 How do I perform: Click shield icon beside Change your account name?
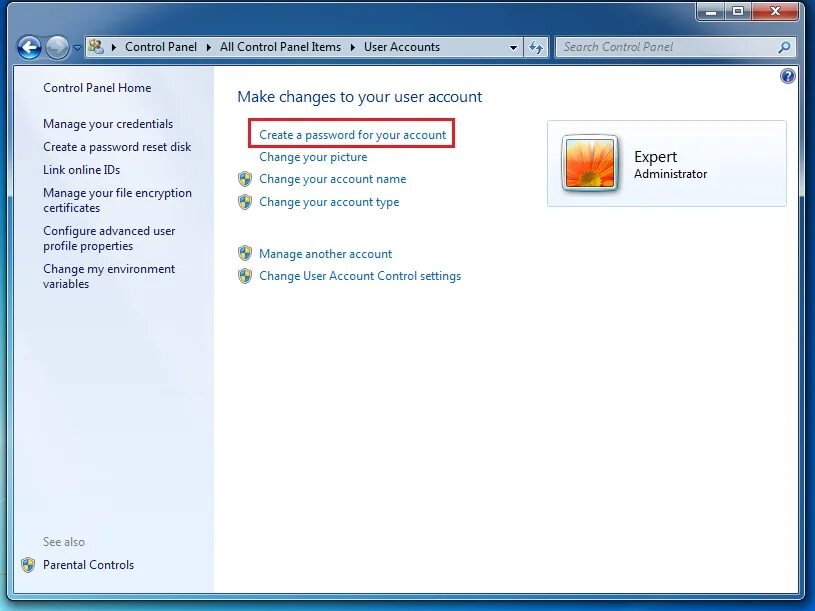click(x=245, y=179)
